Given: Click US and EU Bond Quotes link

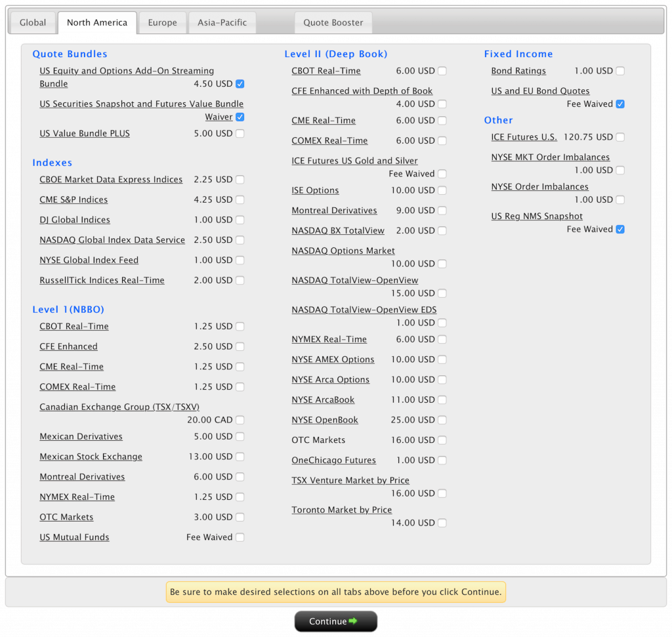Looking at the screenshot, I should point(541,91).
